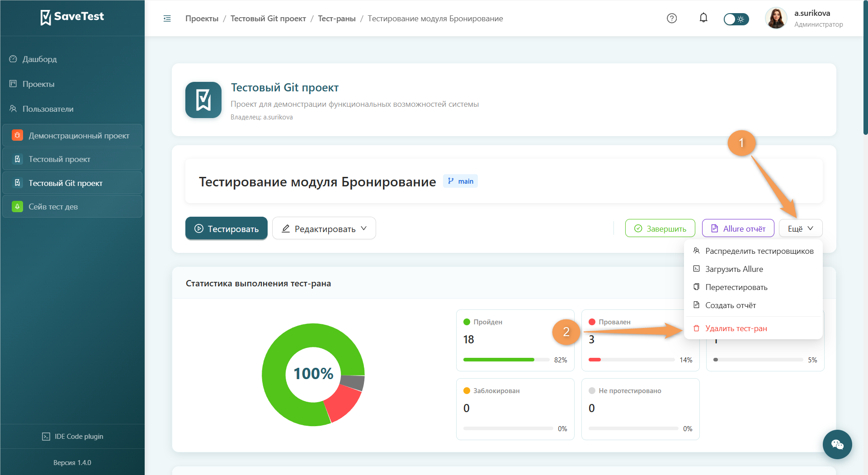Click the Тестовый проект sidebar icon
The image size is (868, 475).
coord(17,159)
